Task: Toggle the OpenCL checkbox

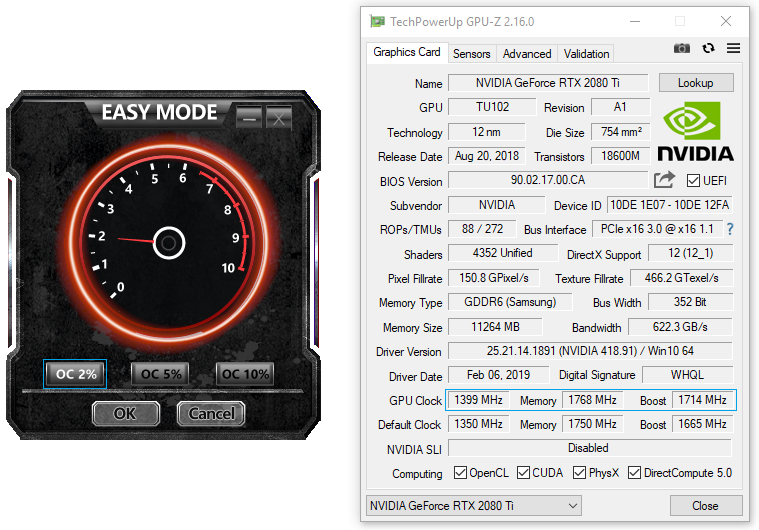Action: pos(460,472)
